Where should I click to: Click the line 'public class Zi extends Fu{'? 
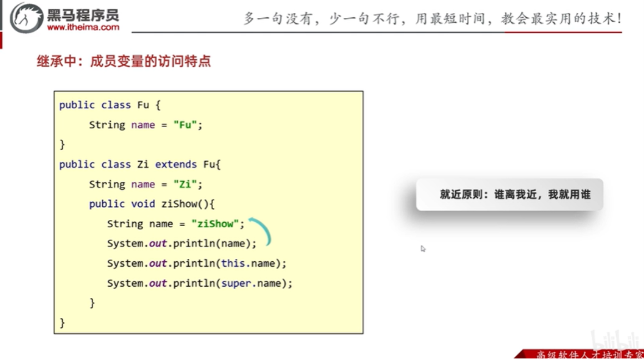pos(140,164)
